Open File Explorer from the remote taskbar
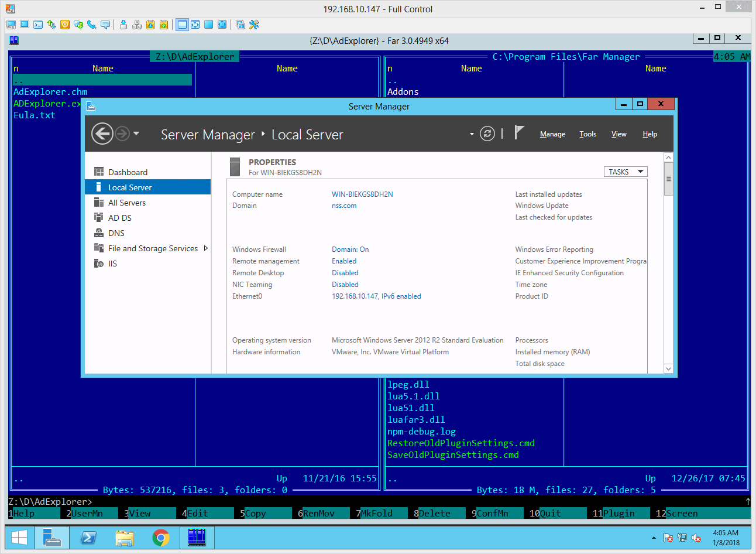The height and width of the screenshot is (554, 756). pos(125,538)
